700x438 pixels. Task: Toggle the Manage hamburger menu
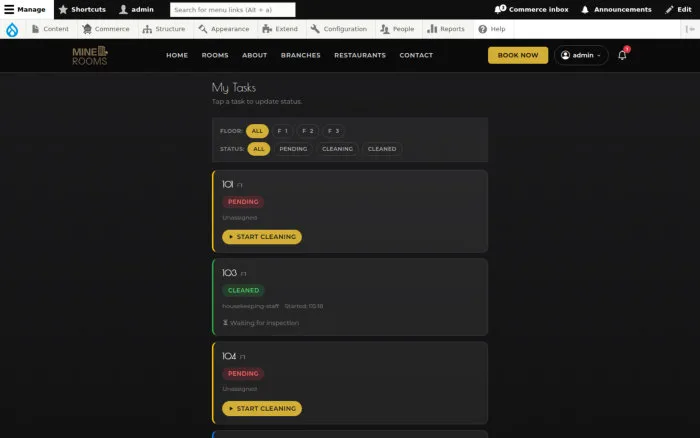25,9
